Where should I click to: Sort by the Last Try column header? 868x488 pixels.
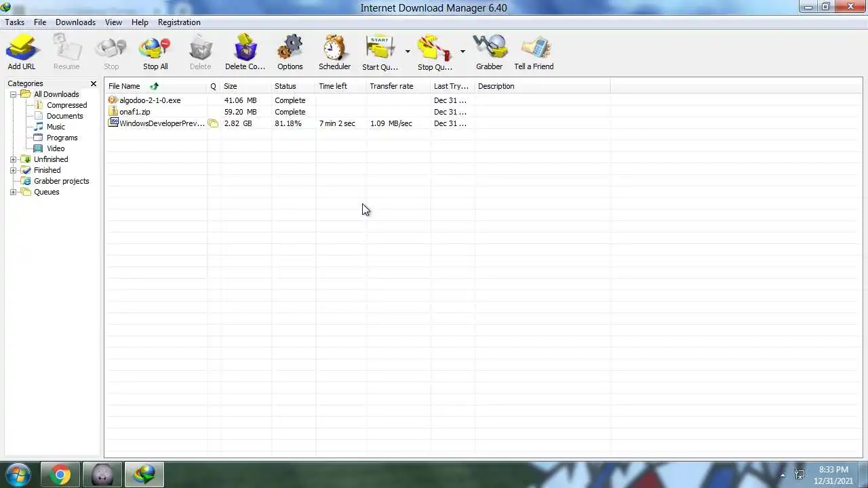[x=453, y=86]
